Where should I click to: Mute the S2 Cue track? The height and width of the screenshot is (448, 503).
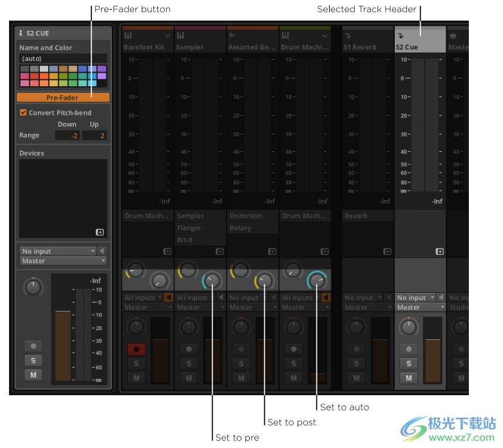pos(409,378)
